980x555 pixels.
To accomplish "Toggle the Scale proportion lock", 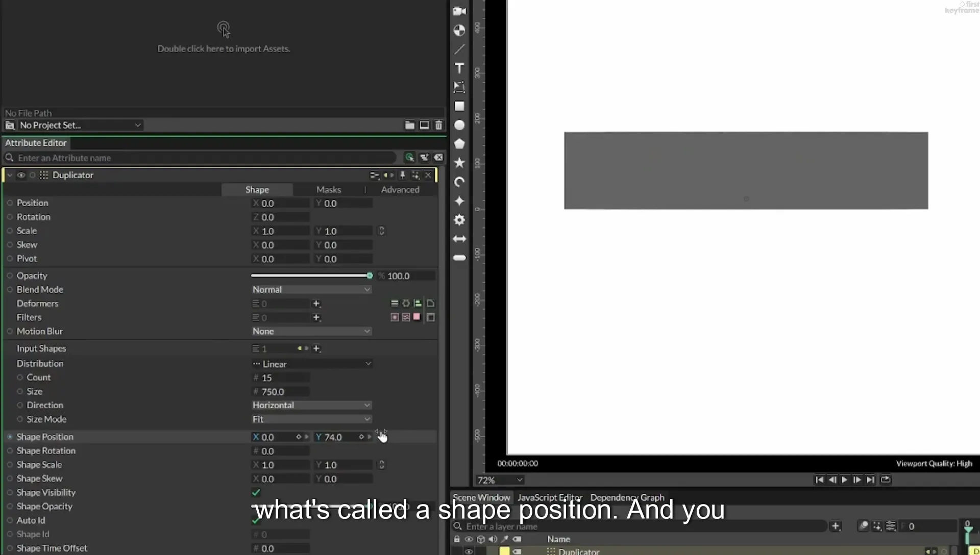I will coord(381,231).
